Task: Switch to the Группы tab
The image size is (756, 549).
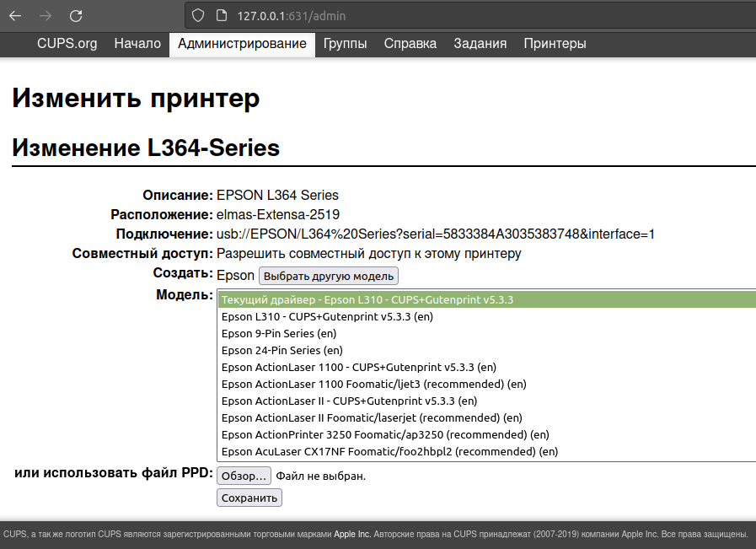Action: (x=346, y=43)
